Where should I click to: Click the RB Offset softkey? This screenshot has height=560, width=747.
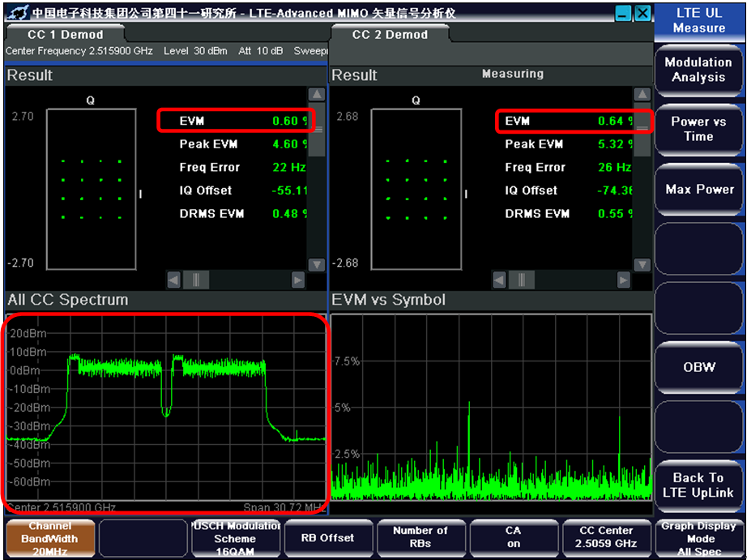click(327, 538)
